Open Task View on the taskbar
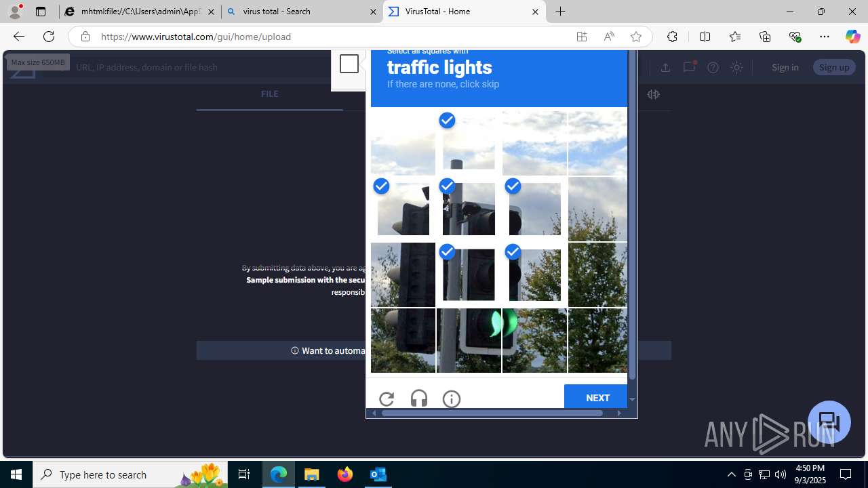The width and height of the screenshot is (868, 488). coord(244,474)
